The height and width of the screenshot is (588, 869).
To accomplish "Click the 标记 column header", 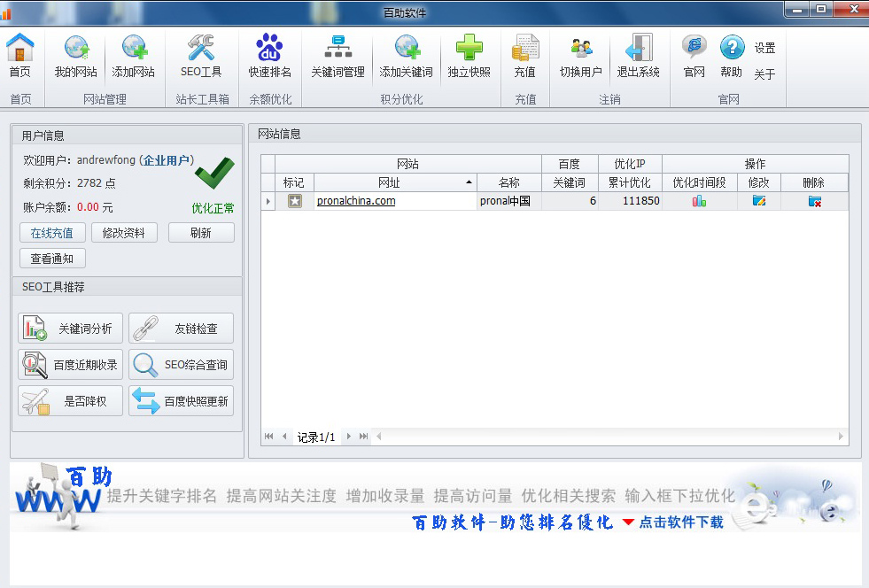I will (294, 182).
